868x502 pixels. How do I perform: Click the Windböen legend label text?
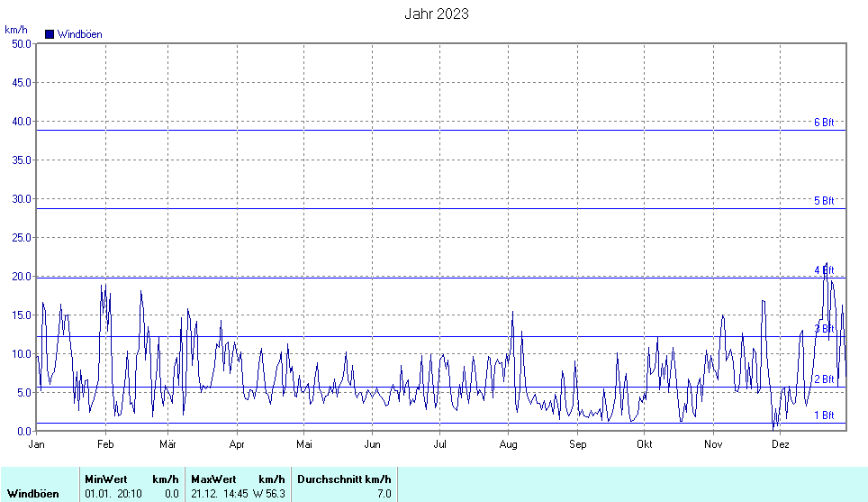tap(79, 34)
